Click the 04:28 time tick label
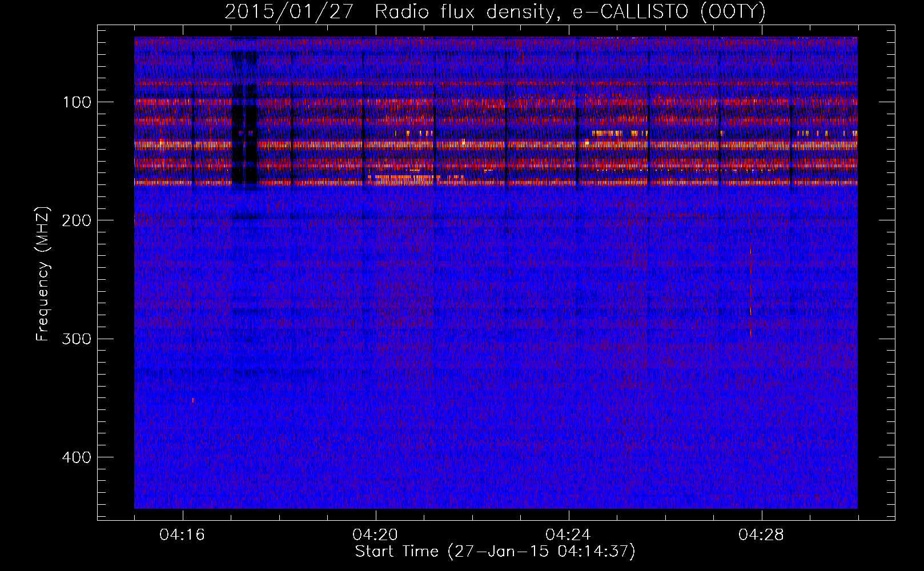 [x=762, y=535]
